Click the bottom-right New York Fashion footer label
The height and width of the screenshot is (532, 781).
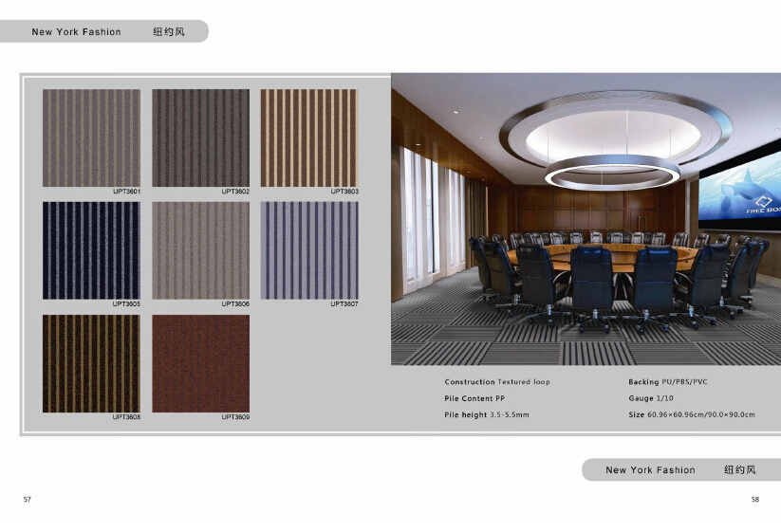[x=650, y=470]
